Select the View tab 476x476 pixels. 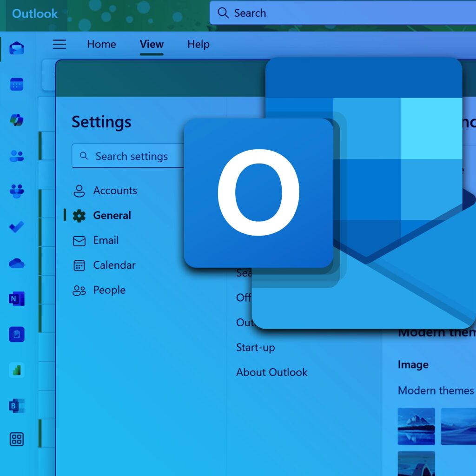tap(152, 45)
